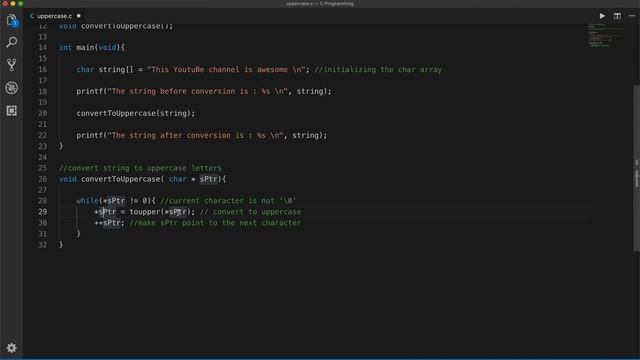Click the prototype 'convertToUppercase();' on line 12
The image size is (640, 360).
(x=127, y=26)
